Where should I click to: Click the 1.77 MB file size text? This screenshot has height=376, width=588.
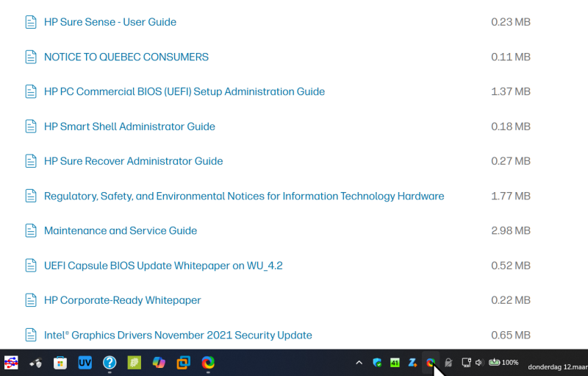511,196
